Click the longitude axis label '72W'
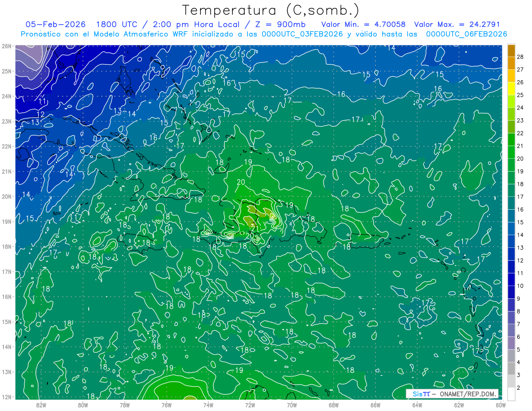Viewport: 532px width, 411px height. [250, 405]
